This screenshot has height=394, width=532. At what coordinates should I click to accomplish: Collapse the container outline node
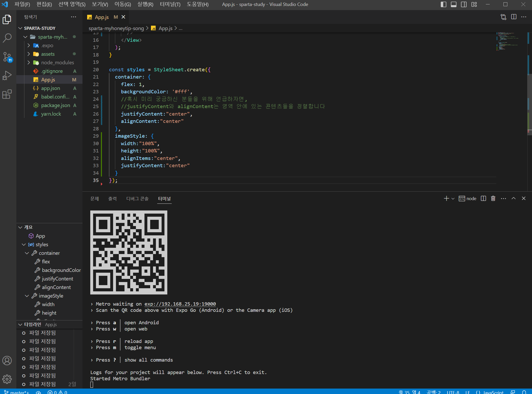27,253
